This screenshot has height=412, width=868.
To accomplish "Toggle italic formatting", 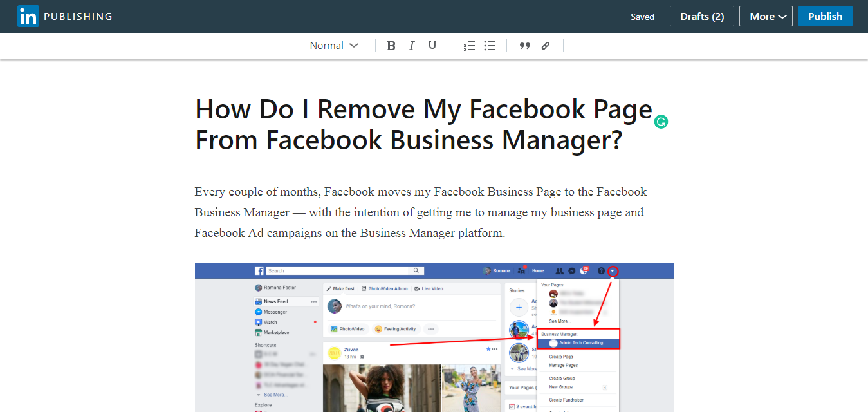I will 412,46.
